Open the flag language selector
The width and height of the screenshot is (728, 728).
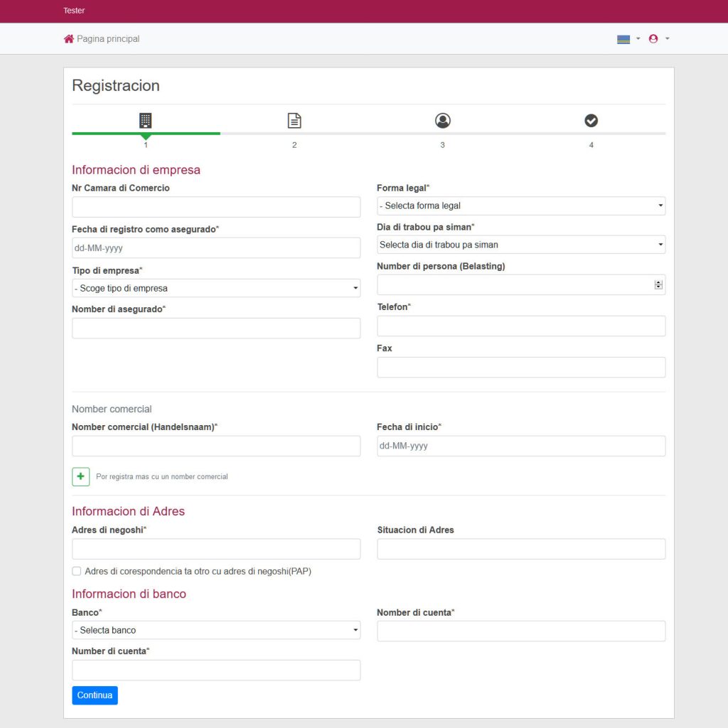coord(628,39)
